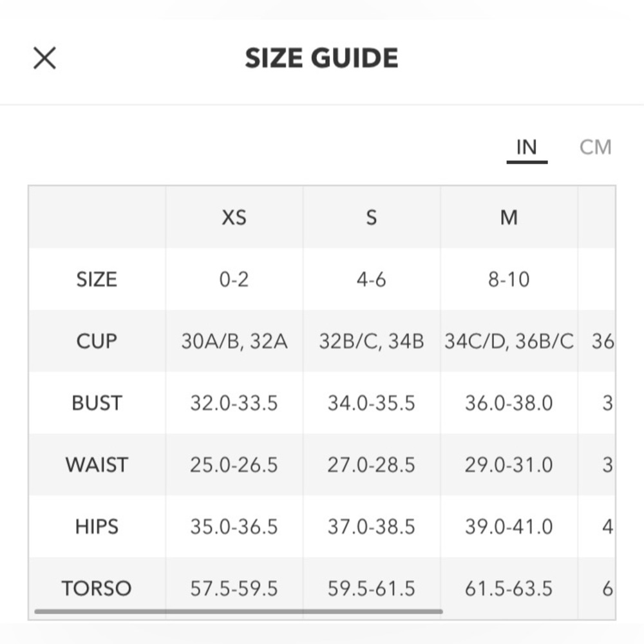Select the CUP row label

click(97, 341)
